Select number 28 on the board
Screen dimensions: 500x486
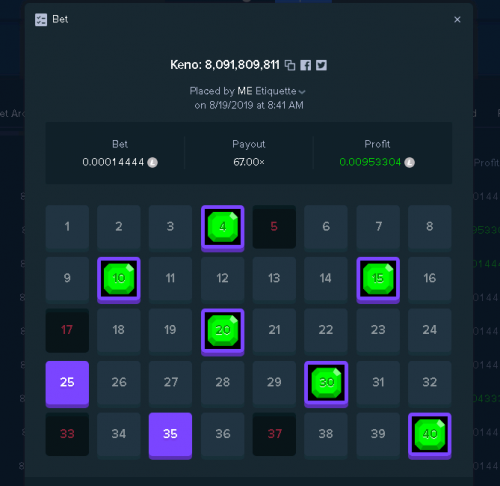point(223,383)
